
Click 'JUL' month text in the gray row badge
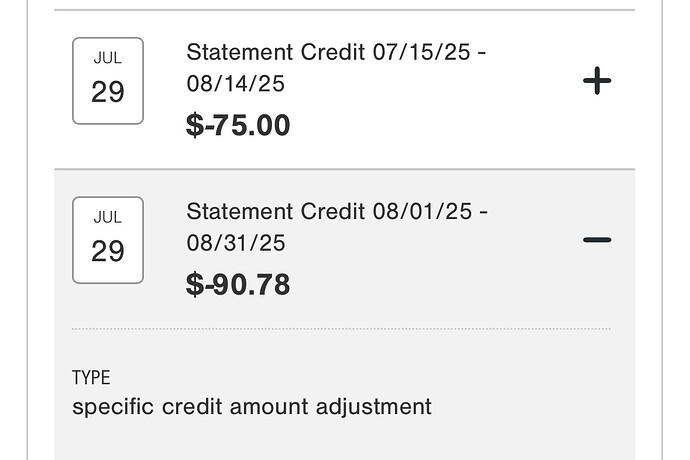pyautogui.click(x=108, y=217)
